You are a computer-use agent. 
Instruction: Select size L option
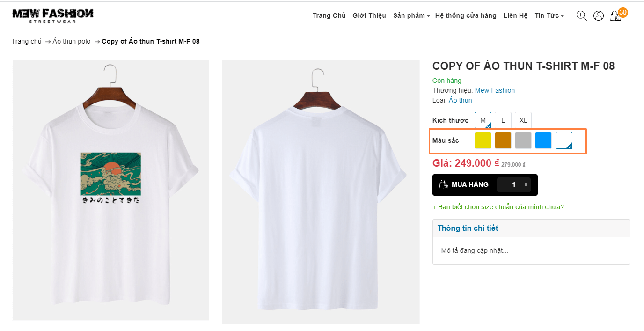point(503,120)
